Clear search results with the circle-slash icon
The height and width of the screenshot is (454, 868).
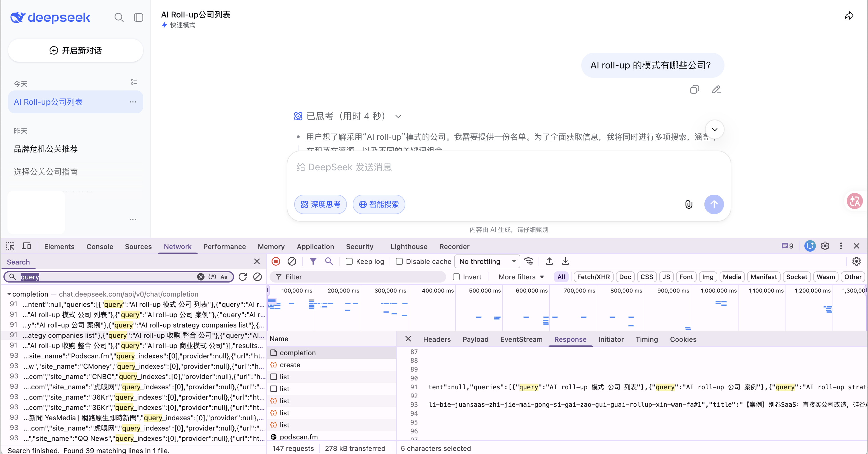coord(258,277)
